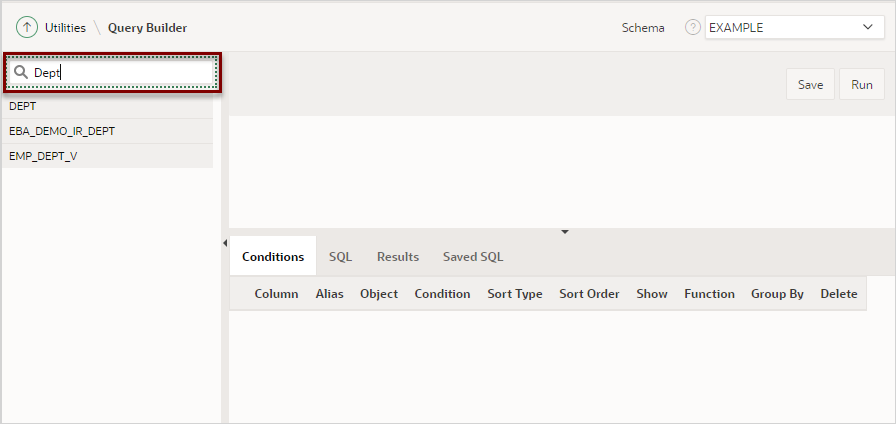The width and height of the screenshot is (896, 424).
Task: Focus the object search field containing Dept
Action: point(112,73)
